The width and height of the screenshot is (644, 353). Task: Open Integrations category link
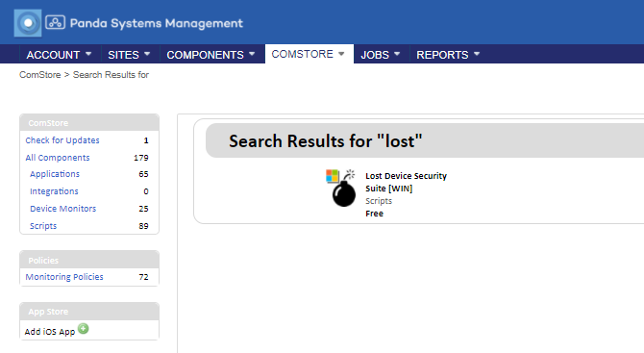[54, 191]
